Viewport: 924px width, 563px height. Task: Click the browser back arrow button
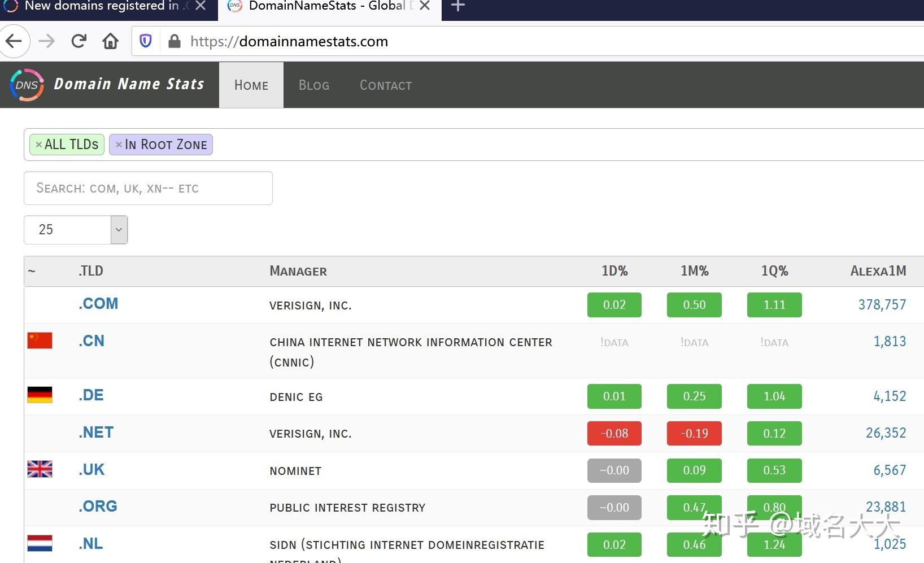coord(14,41)
